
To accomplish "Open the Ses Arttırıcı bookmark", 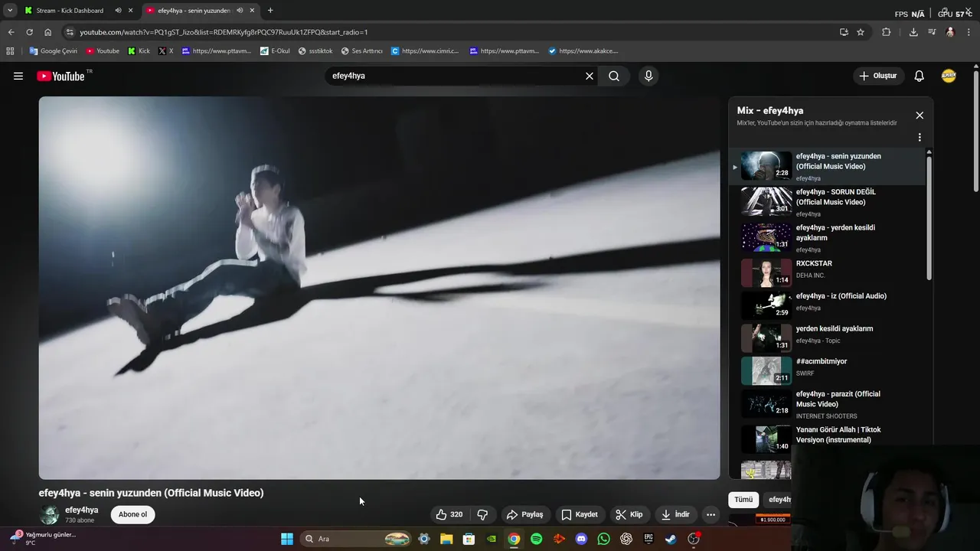I will tap(361, 51).
